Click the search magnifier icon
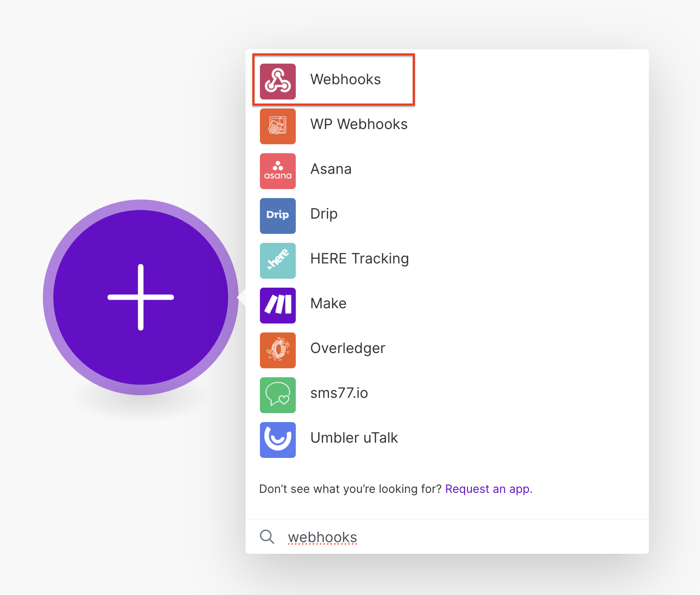This screenshot has height=595, width=700. tap(267, 536)
